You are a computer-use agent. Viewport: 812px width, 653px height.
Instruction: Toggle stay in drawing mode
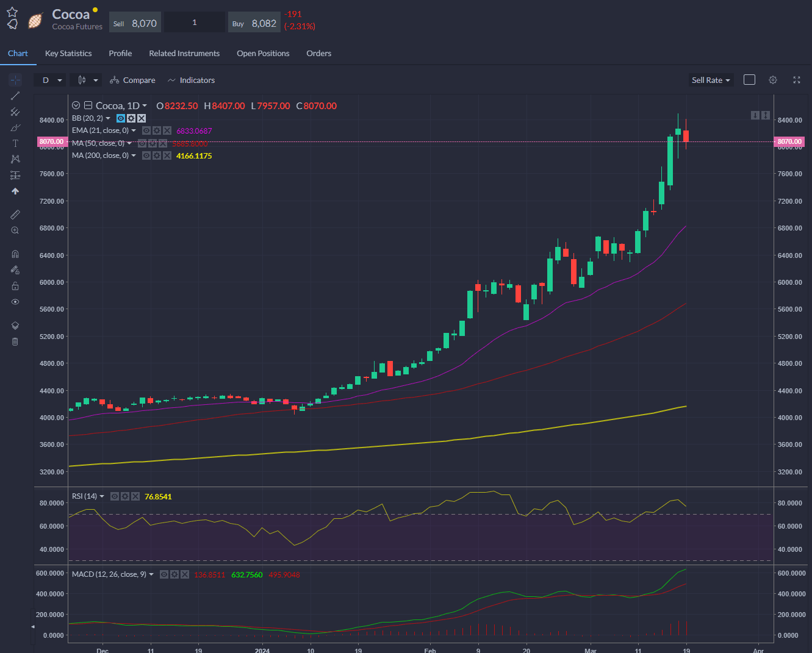15,270
